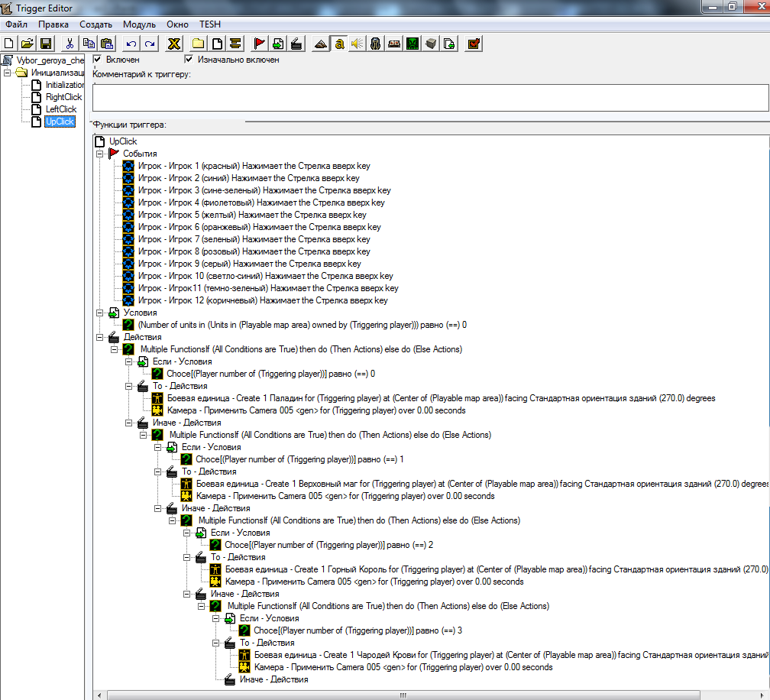Redo via the toolbar arrow icon

150,44
